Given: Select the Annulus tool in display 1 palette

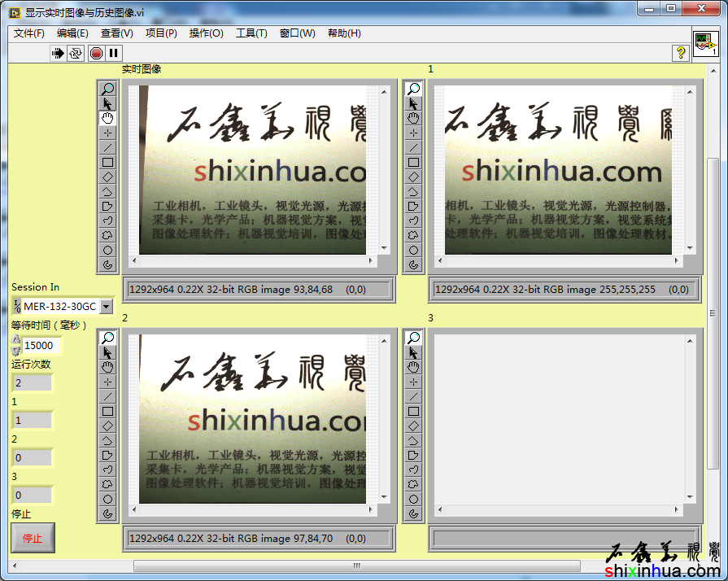Looking at the screenshot, I should [x=413, y=264].
